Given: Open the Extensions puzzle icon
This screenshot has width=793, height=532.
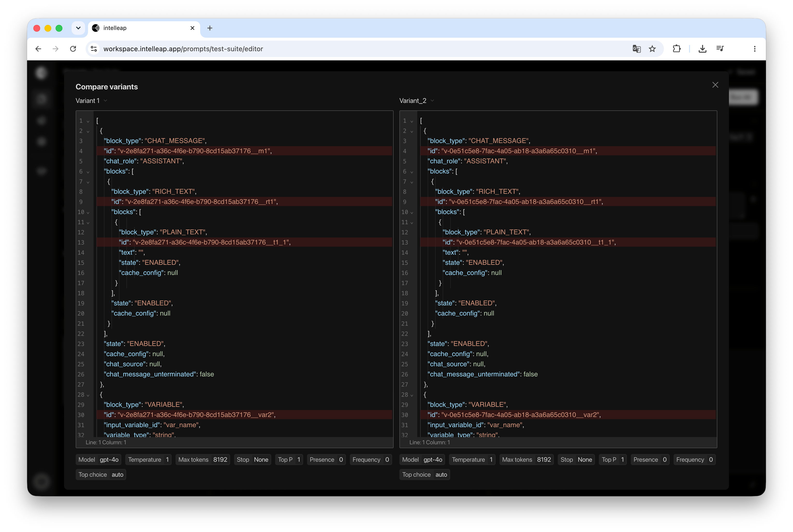Looking at the screenshot, I should (676, 49).
